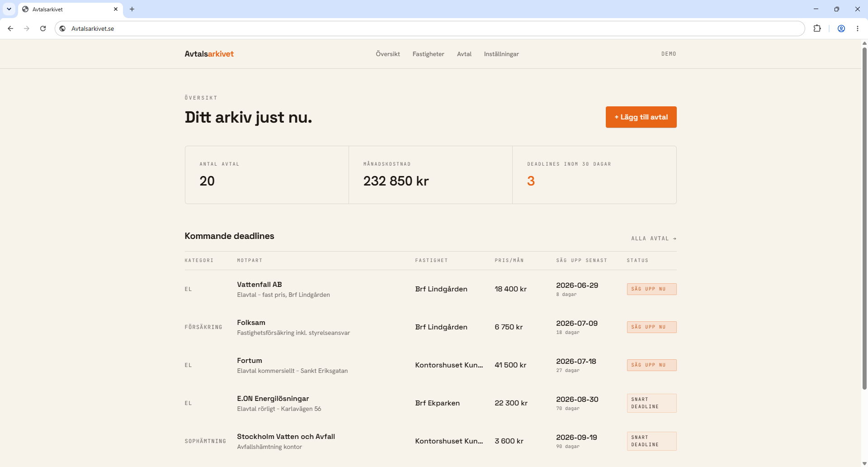Open the ALLA AVTAL link
Screen dimensions: 868x467
pyautogui.click(x=654, y=238)
